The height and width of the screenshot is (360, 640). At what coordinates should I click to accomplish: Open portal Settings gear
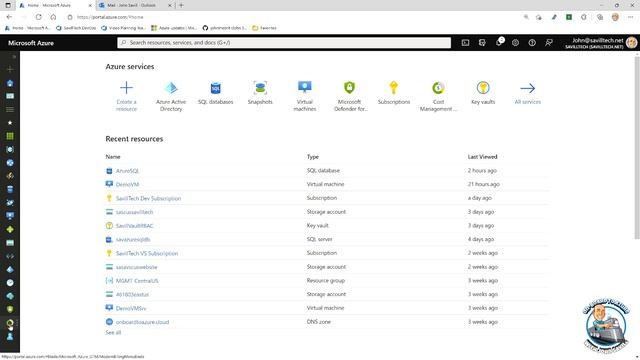(x=516, y=42)
